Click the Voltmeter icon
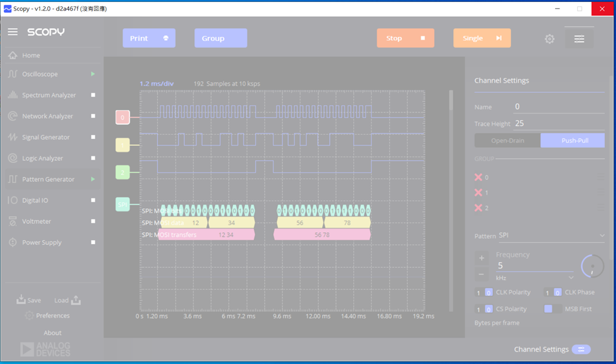The width and height of the screenshot is (616, 364). point(12,221)
